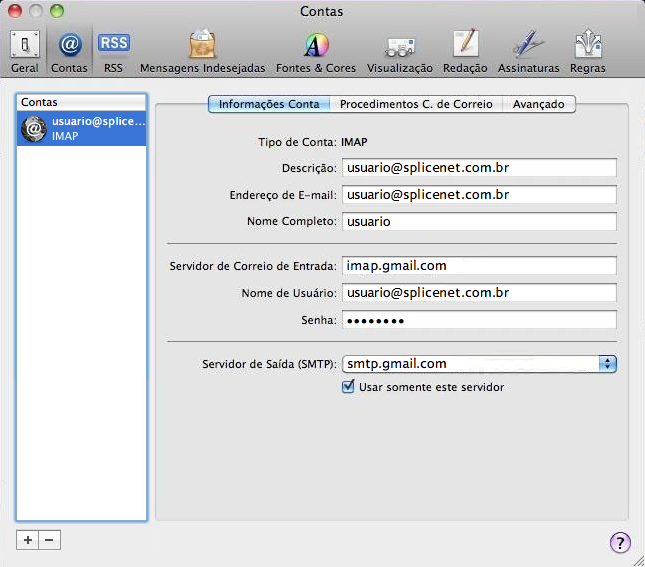
Task: Open the Redação preferences pane
Action: 465,51
